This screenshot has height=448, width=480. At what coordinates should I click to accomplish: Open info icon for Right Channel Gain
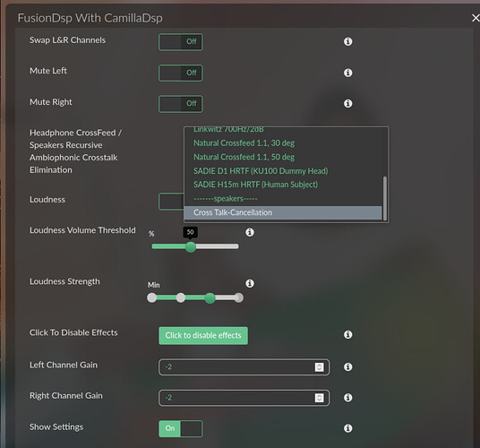tap(347, 398)
